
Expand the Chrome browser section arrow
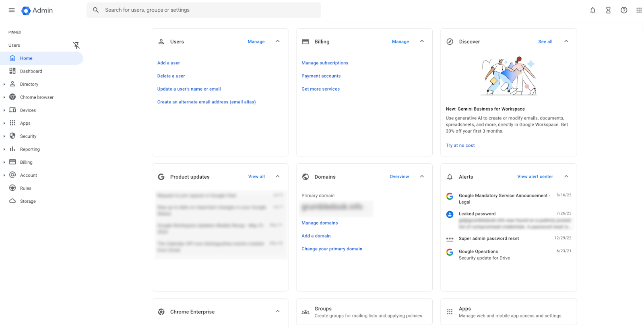pyautogui.click(x=4, y=97)
